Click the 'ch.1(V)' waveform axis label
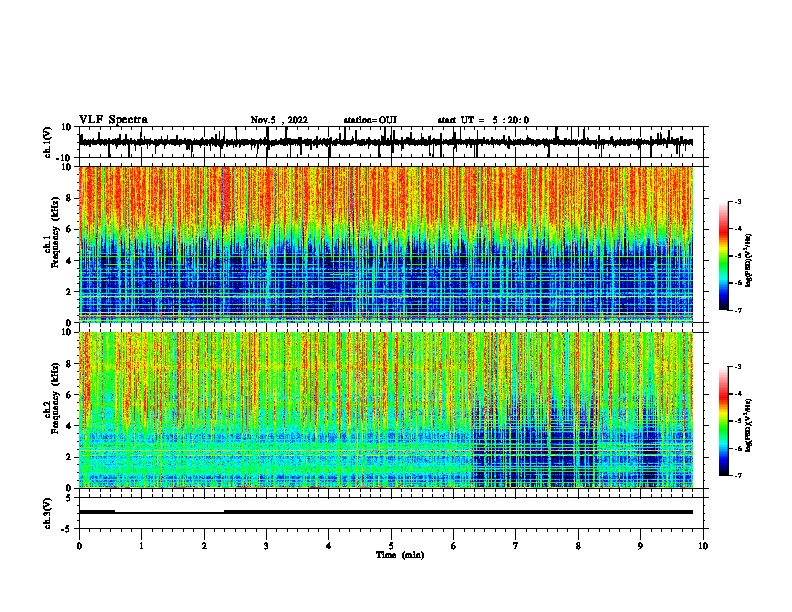 (48, 142)
